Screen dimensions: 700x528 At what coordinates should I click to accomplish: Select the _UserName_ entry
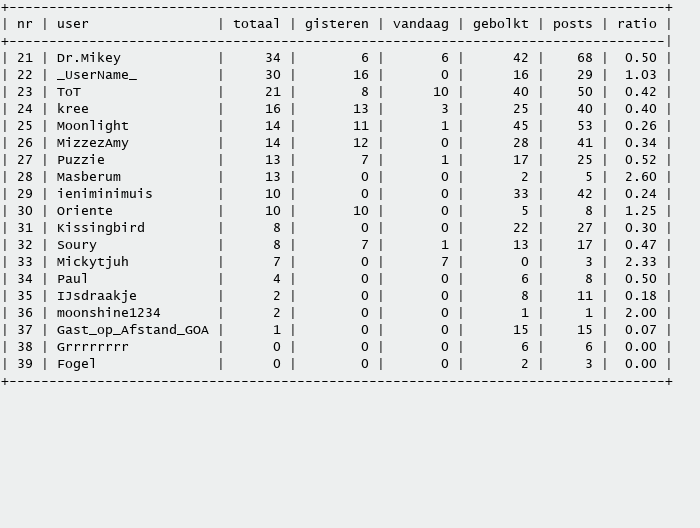(96, 75)
